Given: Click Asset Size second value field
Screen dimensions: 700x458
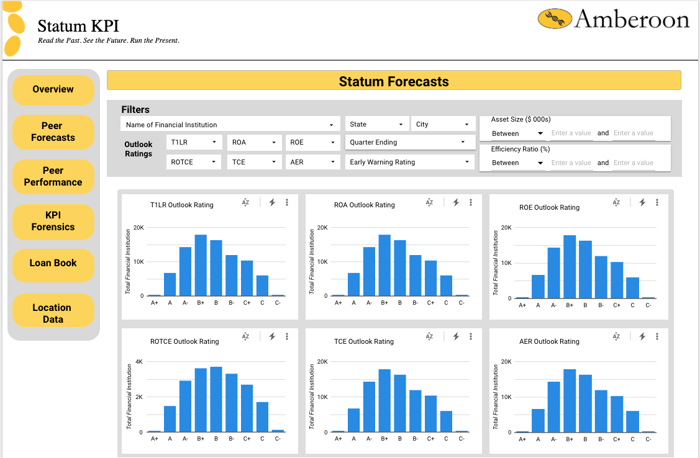Looking at the screenshot, I should pos(633,133).
